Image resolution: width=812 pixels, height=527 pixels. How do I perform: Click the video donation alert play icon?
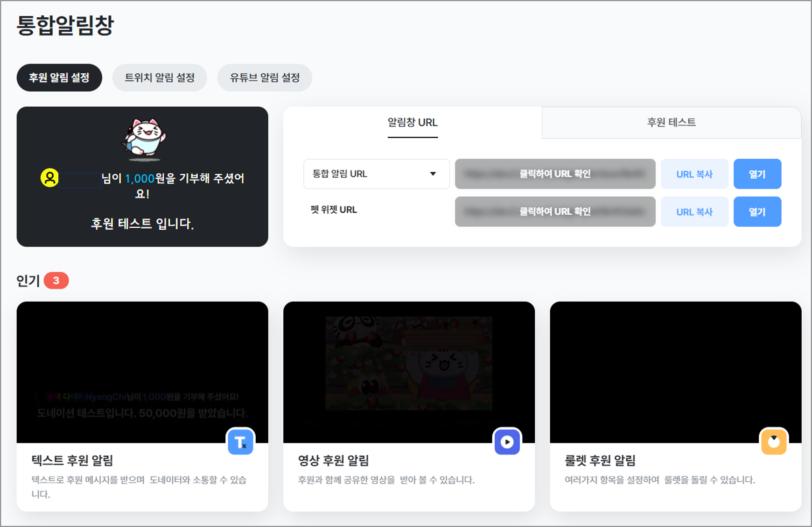(507, 442)
